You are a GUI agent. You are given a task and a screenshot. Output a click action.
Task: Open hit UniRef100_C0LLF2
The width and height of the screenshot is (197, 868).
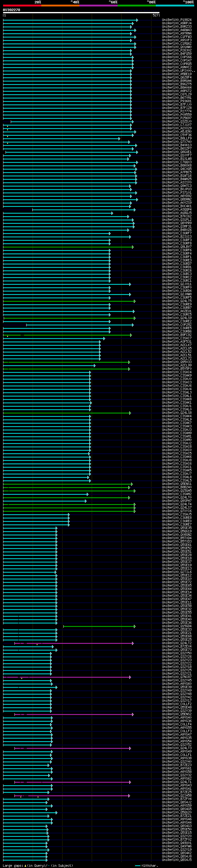pyautogui.click(x=176, y=704)
